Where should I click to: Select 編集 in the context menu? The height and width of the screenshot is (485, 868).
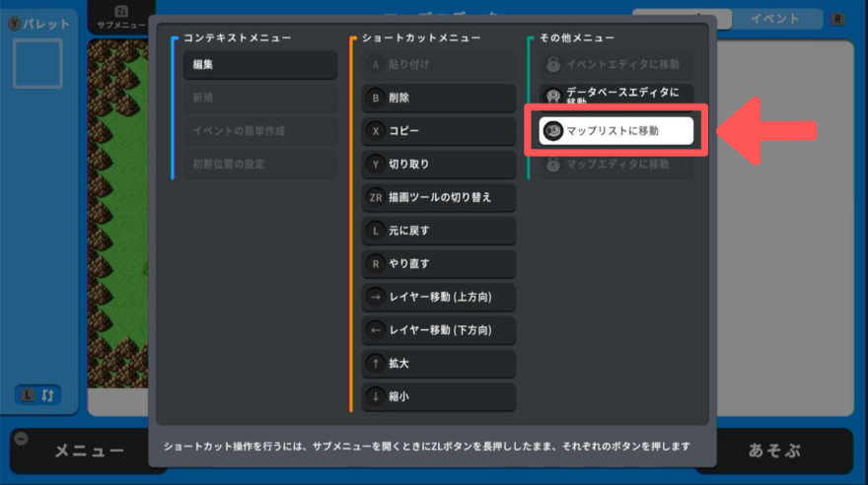260,65
